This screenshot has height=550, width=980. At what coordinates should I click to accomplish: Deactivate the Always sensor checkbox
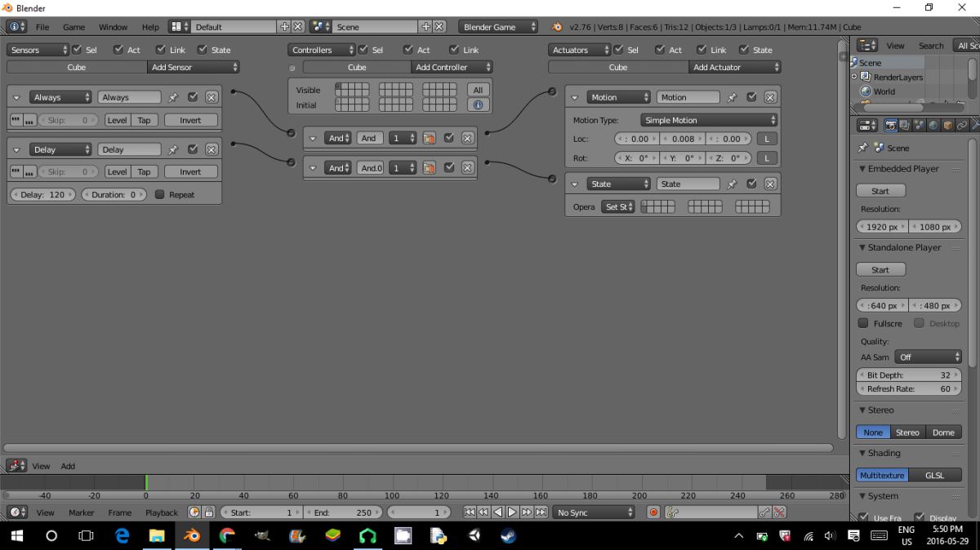pos(193,97)
